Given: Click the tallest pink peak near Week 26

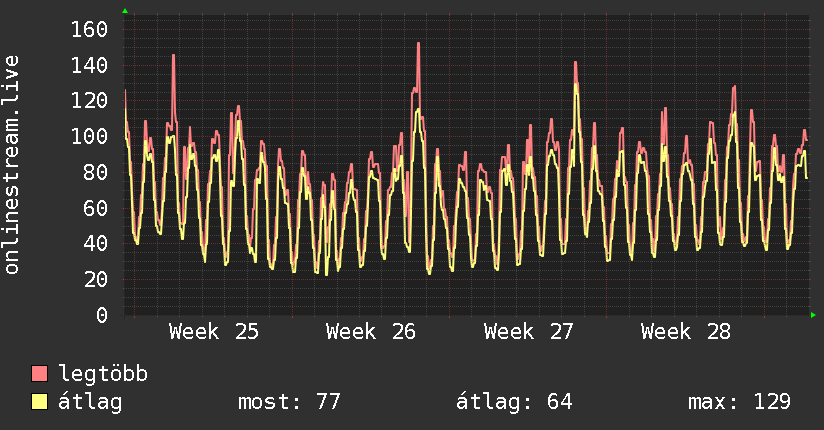Looking at the screenshot, I should point(418,44).
